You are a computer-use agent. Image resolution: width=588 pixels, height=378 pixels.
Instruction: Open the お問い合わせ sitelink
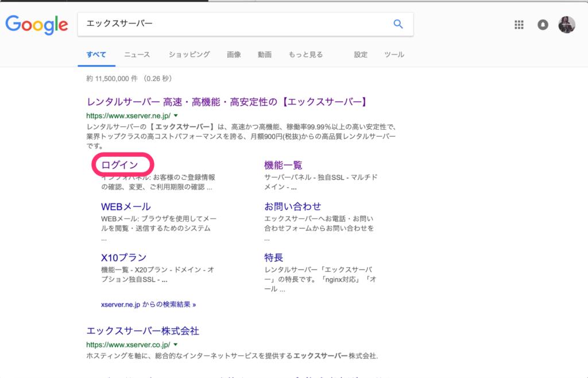[x=292, y=206]
